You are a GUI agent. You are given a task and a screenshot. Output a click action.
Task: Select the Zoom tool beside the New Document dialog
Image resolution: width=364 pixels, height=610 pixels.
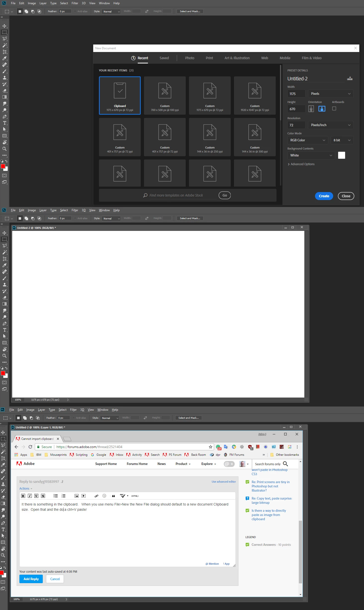4,149
